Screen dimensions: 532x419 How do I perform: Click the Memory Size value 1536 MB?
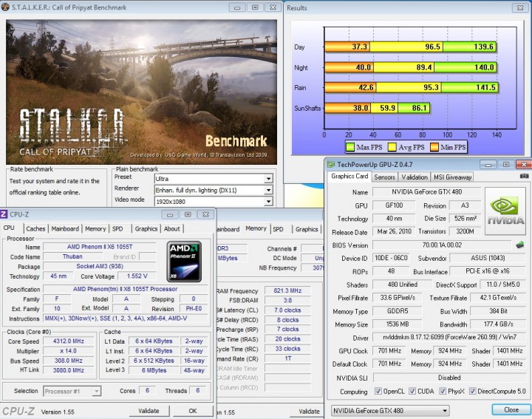point(397,324)
